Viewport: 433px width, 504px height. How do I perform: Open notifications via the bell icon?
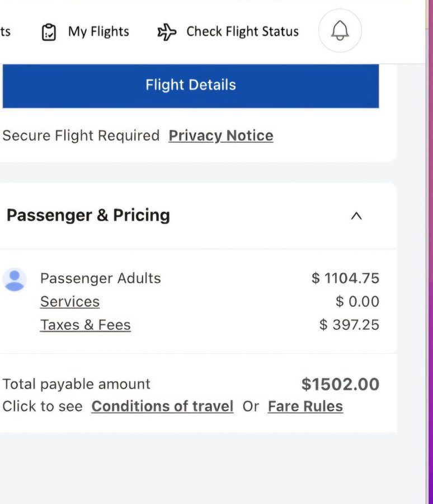(340, 31)
